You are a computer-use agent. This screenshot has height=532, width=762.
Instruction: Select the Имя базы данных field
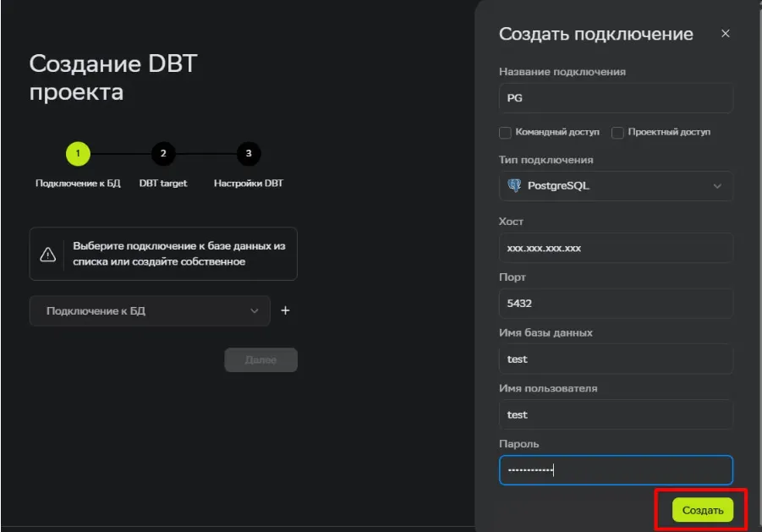[x=615, y=359]
